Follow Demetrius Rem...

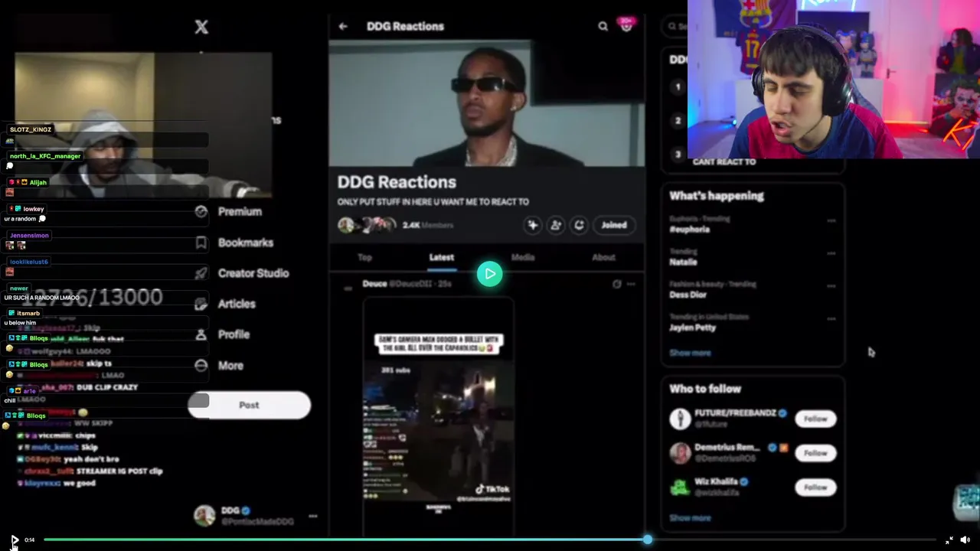click(815, 453)
